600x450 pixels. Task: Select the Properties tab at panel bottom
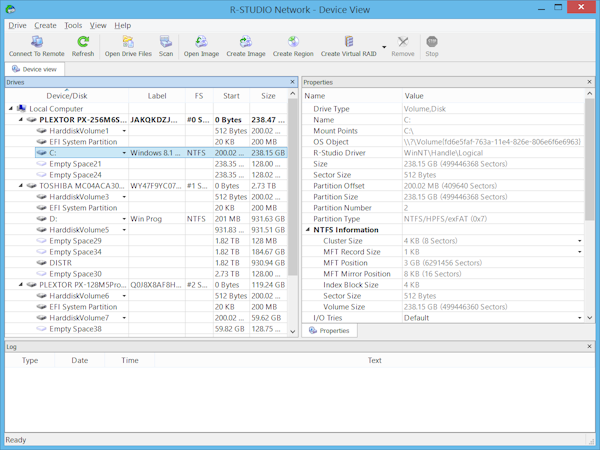(330, 330)
